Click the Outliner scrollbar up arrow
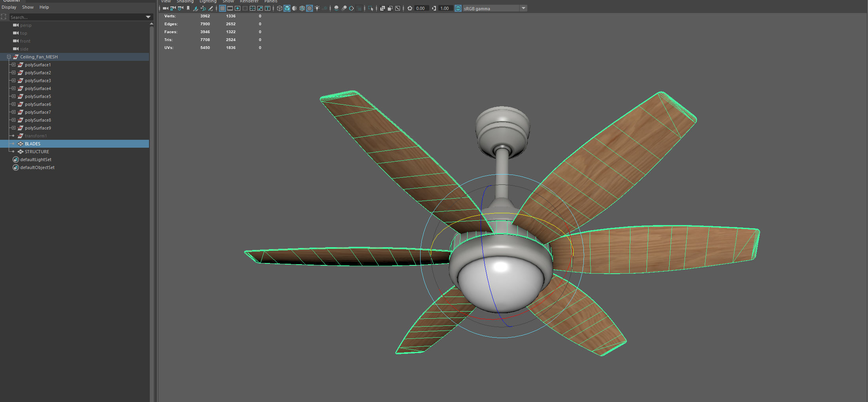Viewport: 868px width, 402px height. click(x=151, y=24)
